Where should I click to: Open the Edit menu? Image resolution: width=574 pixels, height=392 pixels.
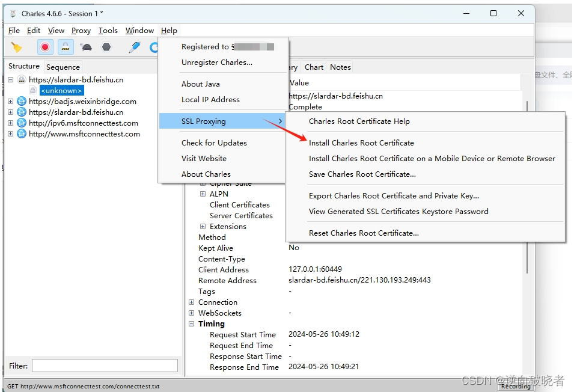[x=34, y=31]
